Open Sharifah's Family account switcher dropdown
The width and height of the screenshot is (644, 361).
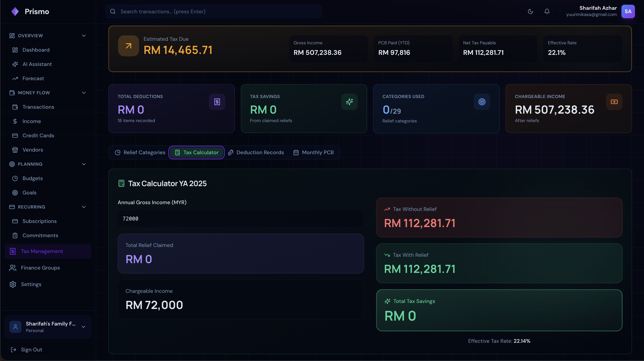(x=83, y=326)
